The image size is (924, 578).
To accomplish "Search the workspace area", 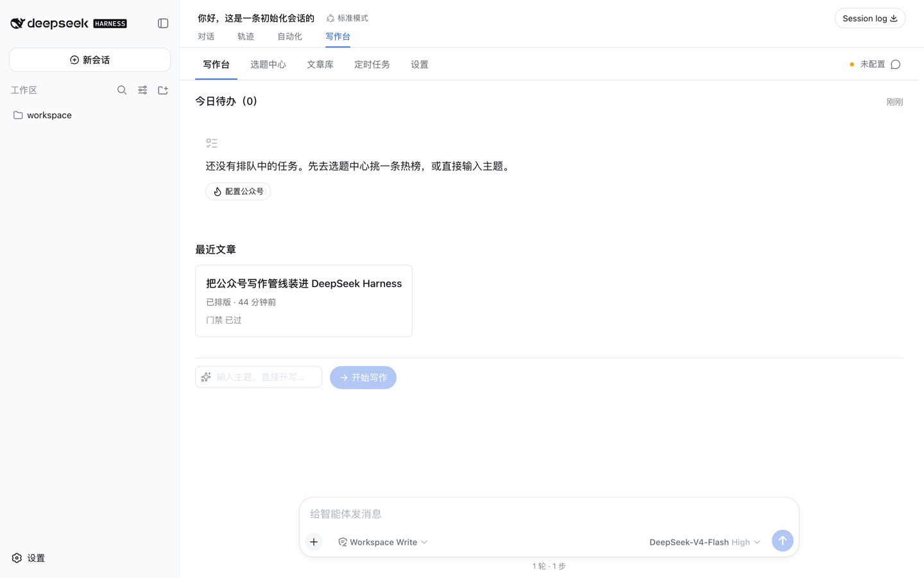I will [x=122, y=91].
